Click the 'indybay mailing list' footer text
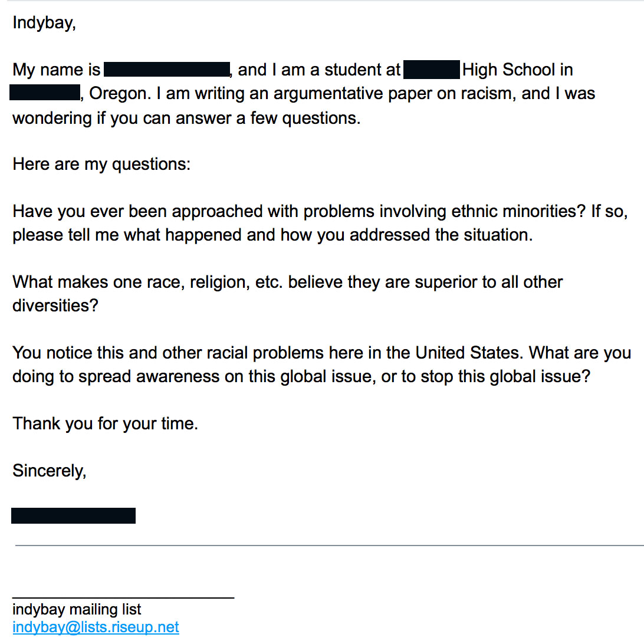This screenshot has width=644, height=644. (x=77, y=610)
